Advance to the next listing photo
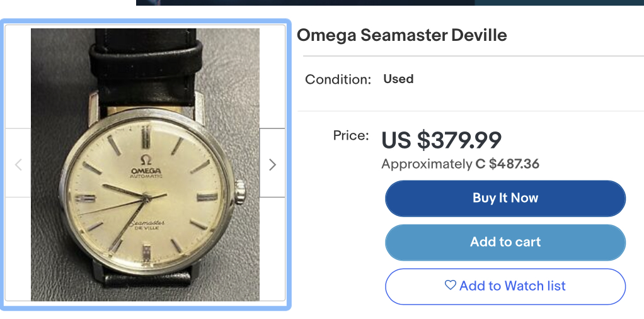644x319 pixels. click(272, 165)
